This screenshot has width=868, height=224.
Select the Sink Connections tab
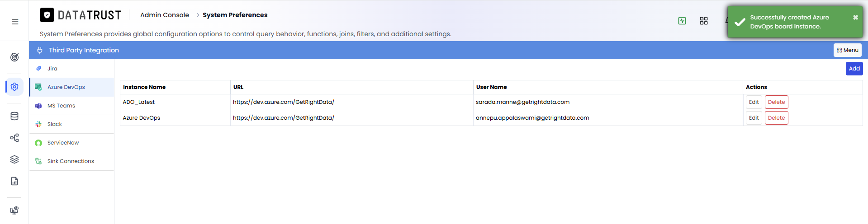[x=71, y=161]
